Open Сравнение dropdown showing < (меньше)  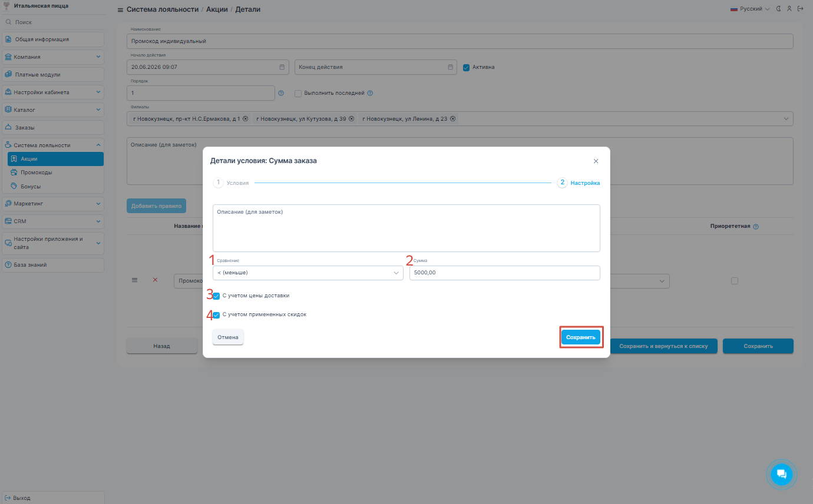(x=308, y=273)
